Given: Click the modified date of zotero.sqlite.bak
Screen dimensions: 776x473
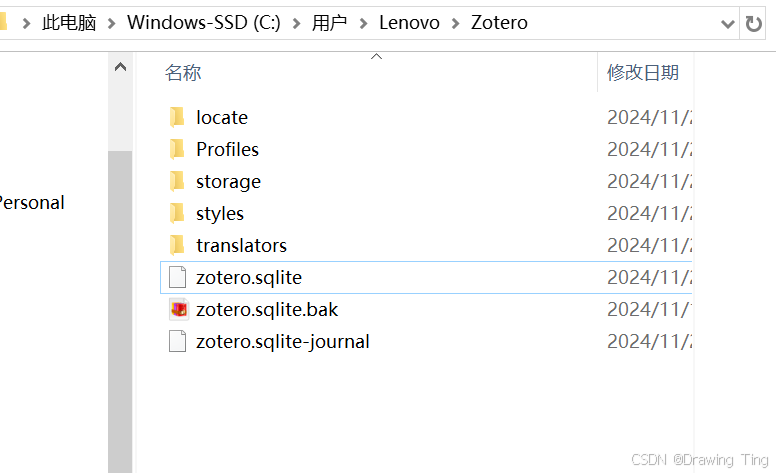Looking at the screenshot, I should tap(649, 310).
